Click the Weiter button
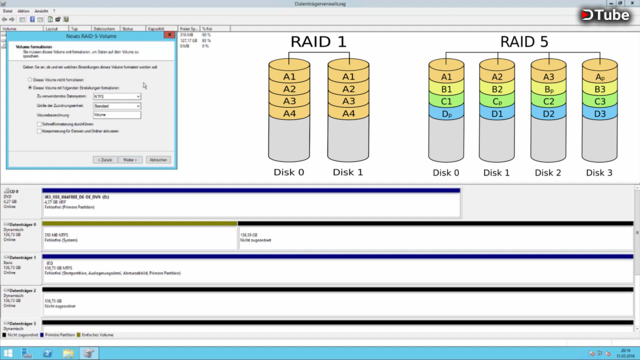640x360 pixels. click(130, 160)
